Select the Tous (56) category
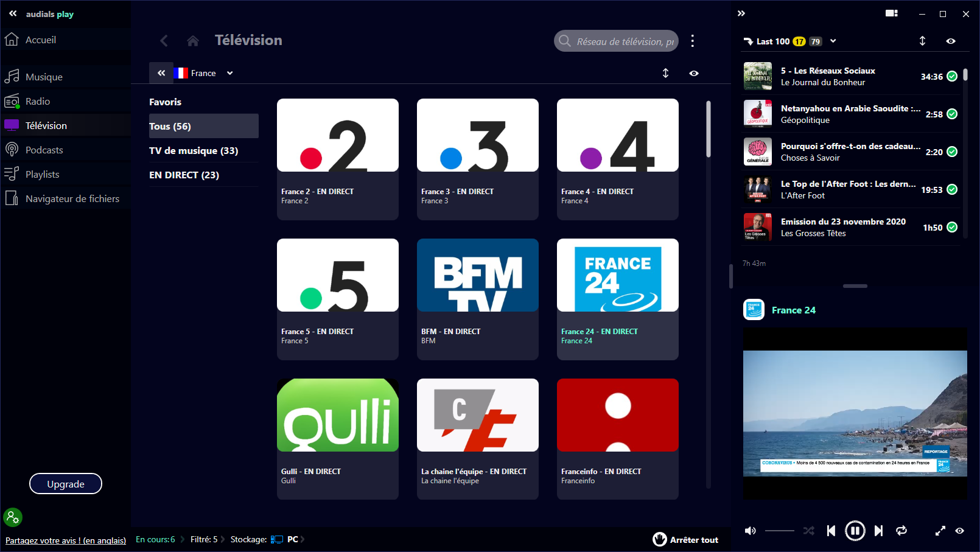The height and width of the screenshot is (552, 980). [203, 126]
